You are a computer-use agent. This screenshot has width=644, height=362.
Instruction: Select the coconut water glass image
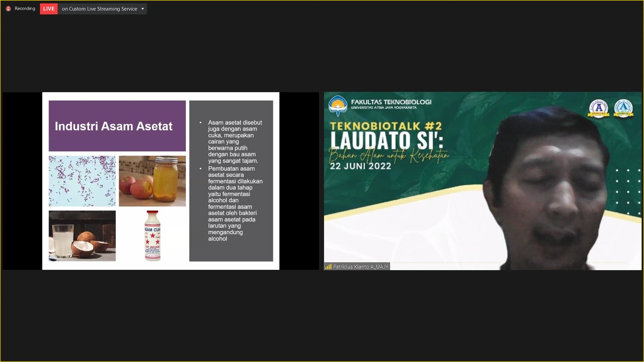click(82, 236)
